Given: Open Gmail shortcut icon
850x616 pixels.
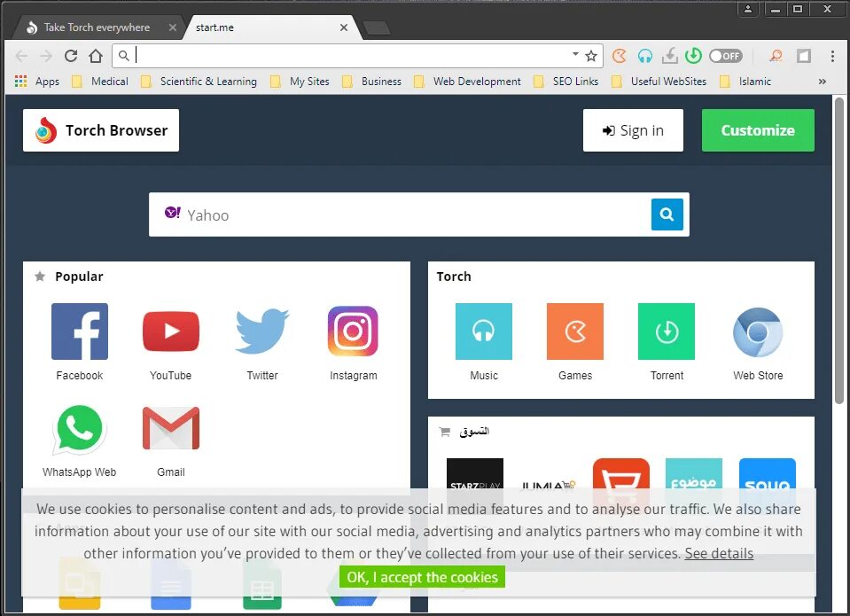Looking at the screenshot, I should point(171,428).
